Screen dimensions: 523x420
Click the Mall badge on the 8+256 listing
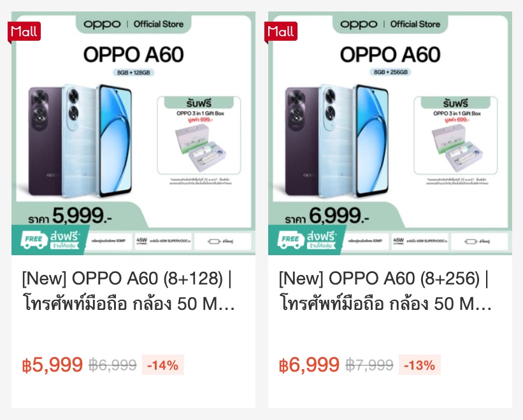(x=282, y=31)
